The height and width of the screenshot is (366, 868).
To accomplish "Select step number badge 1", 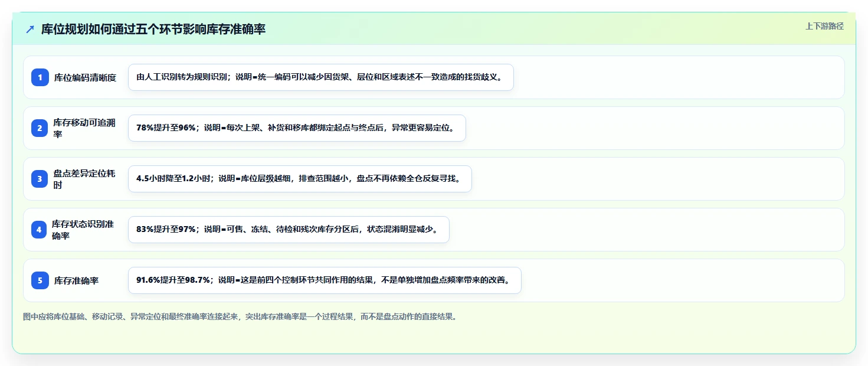I will tap(40, 77).
